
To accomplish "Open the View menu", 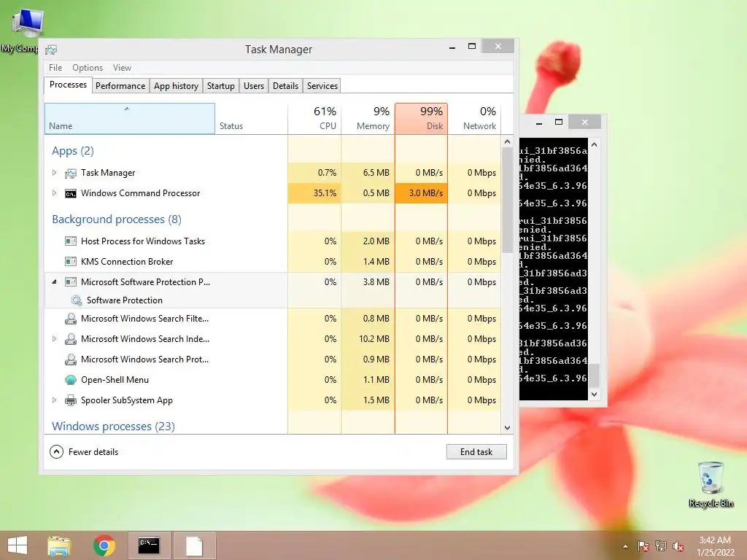I will (x=122, y=68).
